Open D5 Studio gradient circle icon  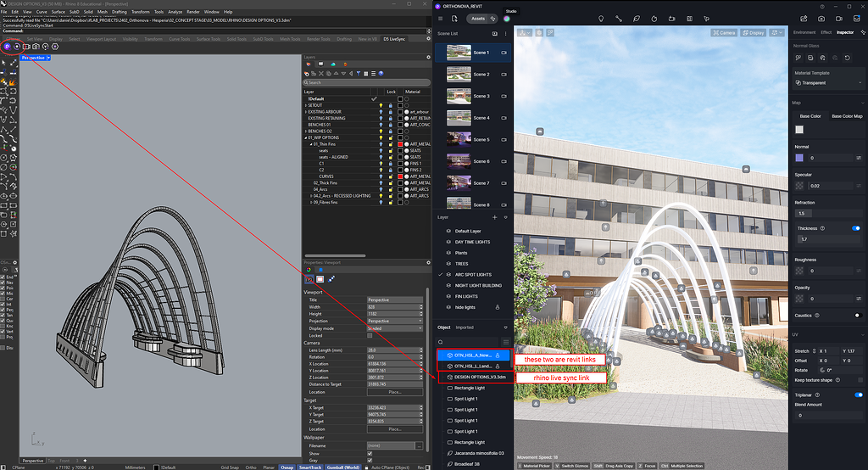click(x=507, y=19)
